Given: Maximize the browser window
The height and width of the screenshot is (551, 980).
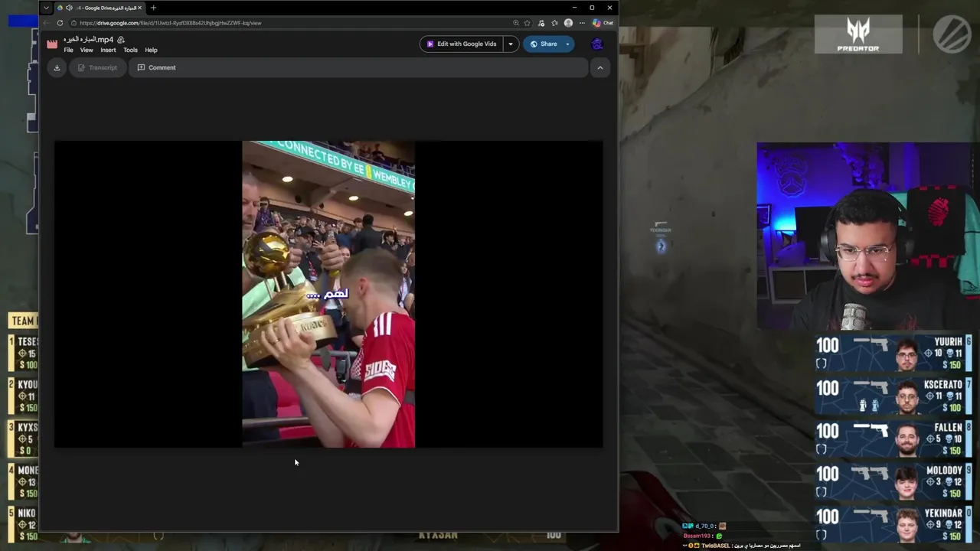Looking at the screenshot, I should tap(592, 8).
